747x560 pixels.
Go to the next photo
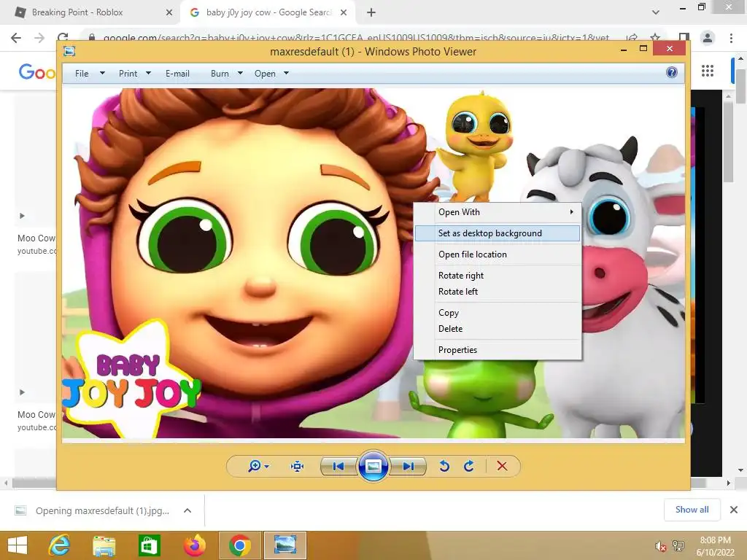[x=409, y=466]
